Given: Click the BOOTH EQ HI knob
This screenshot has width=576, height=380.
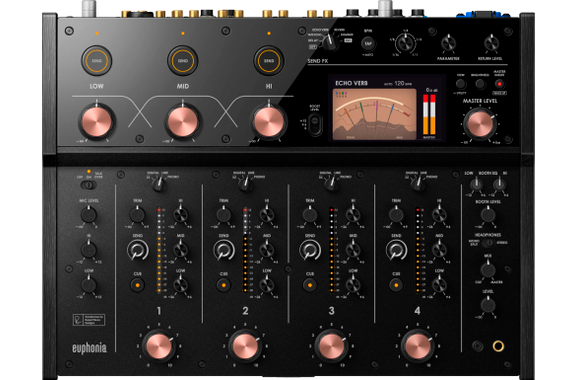Looking at the screenshot, I should tap(499, 184).
